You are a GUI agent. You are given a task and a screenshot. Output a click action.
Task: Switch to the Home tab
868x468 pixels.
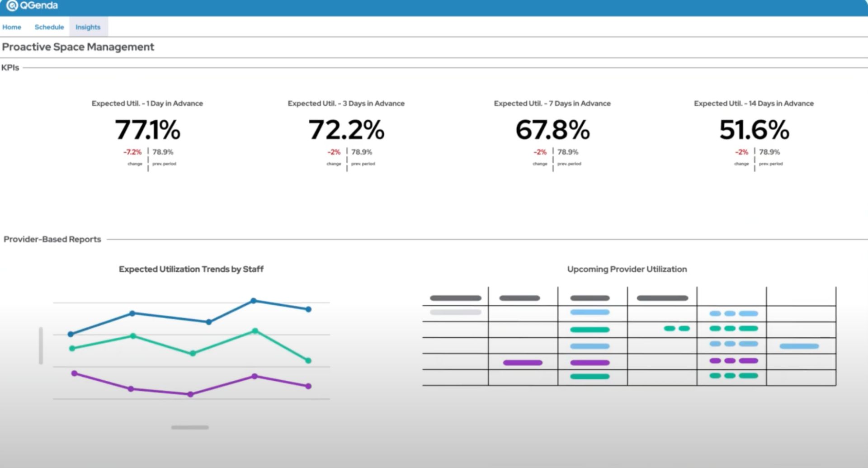click(12, 27)
